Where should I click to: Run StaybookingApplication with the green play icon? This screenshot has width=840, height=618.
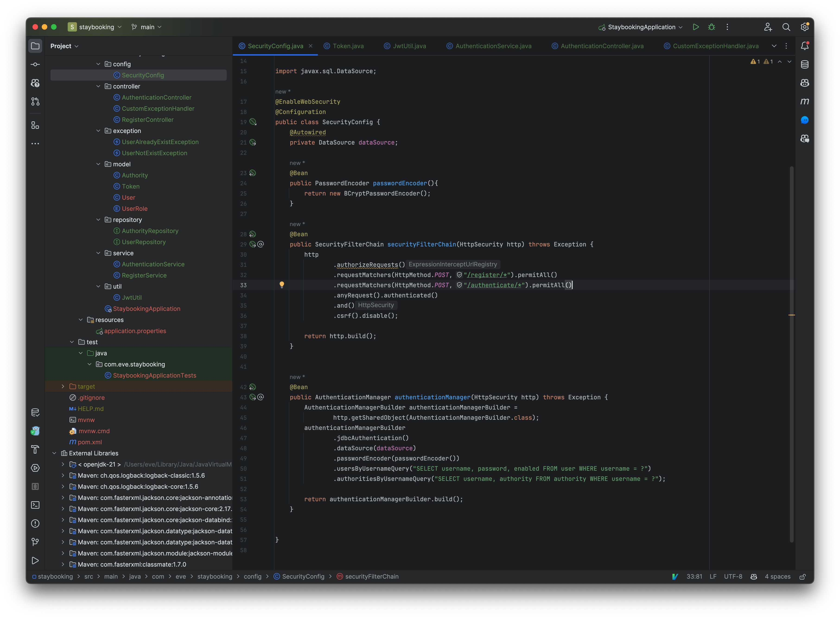point(696,27)
